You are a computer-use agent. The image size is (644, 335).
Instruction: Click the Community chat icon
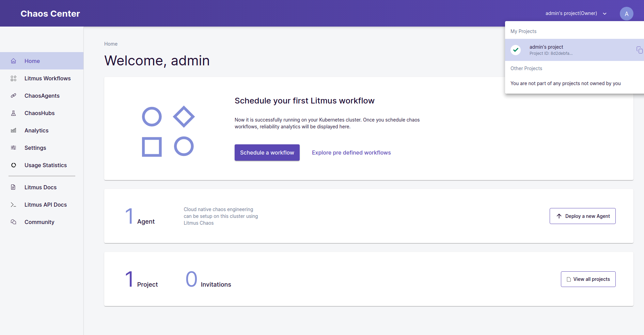pos(13,222)
